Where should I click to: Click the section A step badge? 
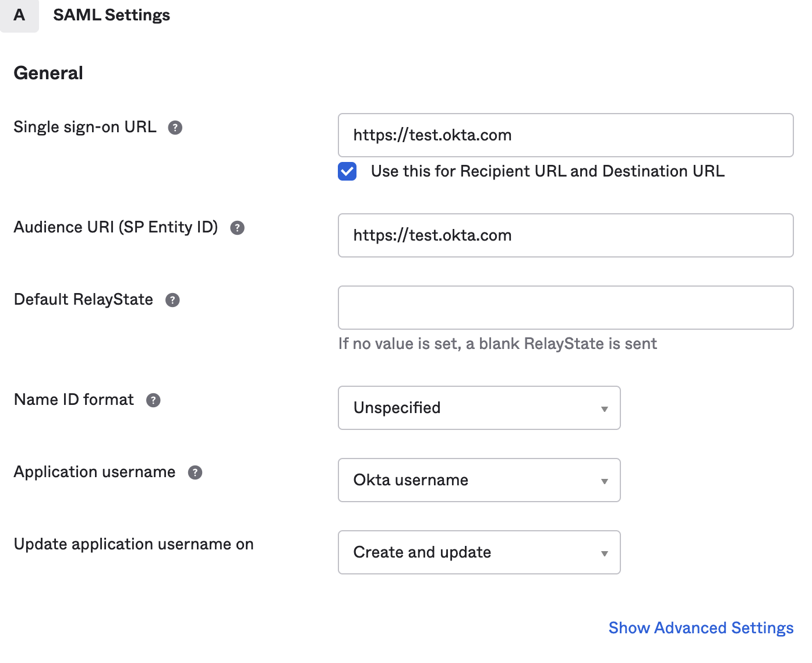point(19,15)
